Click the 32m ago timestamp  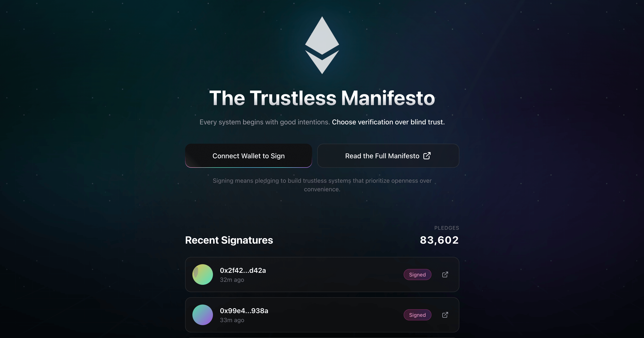pos(232,280)
